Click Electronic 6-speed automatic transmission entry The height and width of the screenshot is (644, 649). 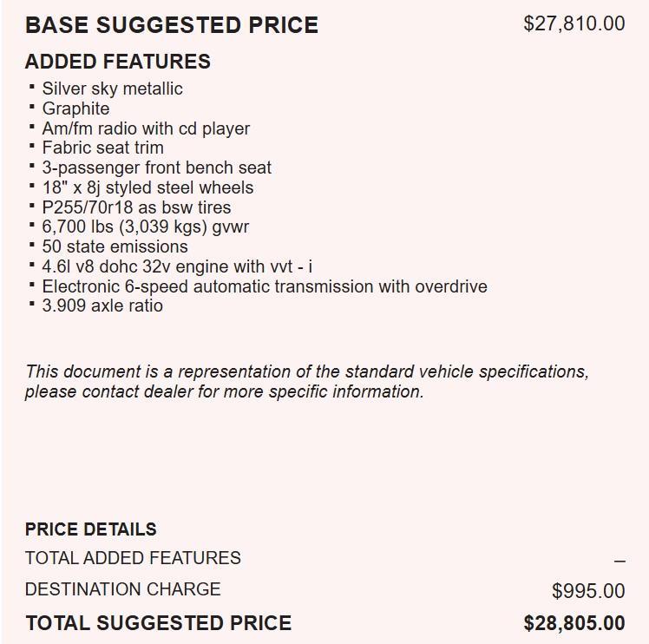265,286
